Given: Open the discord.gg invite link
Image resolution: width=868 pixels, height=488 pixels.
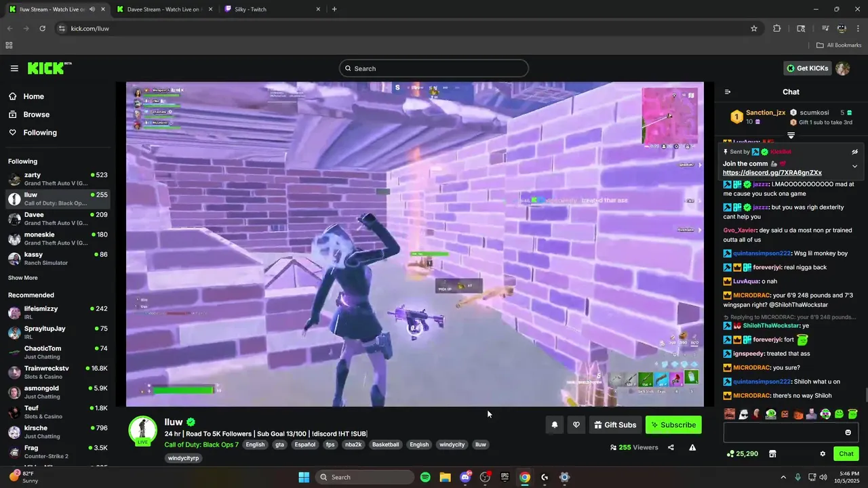Looking at the screenshot, I should 772,173.
